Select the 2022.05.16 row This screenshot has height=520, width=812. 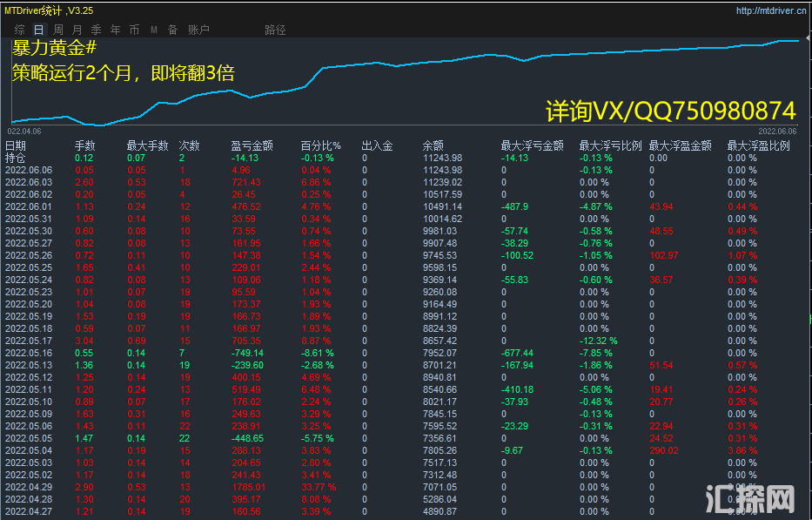coord(29,353)
